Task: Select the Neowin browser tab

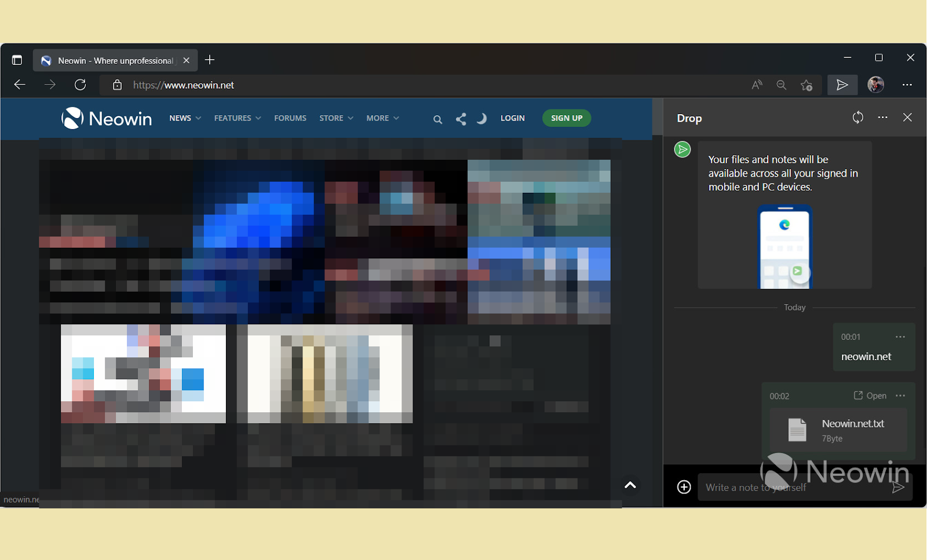Action: [115, 60]
